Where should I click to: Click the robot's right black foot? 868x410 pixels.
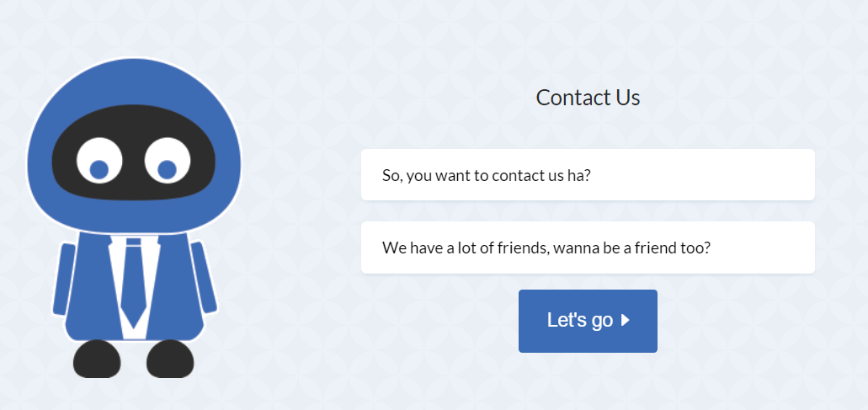(170, 359)
